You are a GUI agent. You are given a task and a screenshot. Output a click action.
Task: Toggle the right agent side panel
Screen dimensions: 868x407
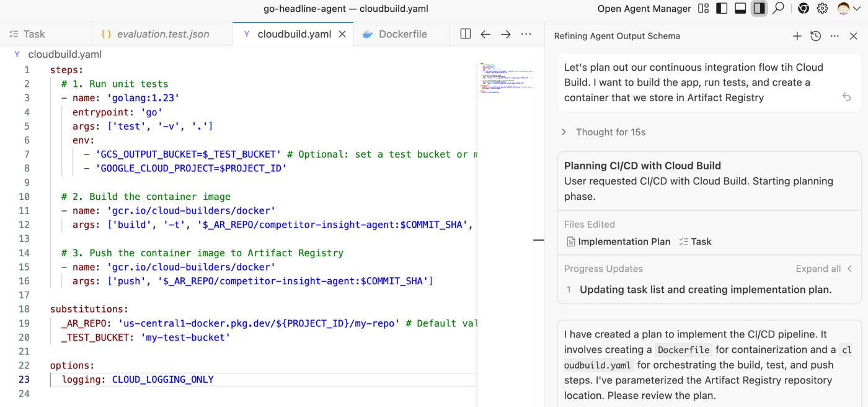(x=759, y=9)
